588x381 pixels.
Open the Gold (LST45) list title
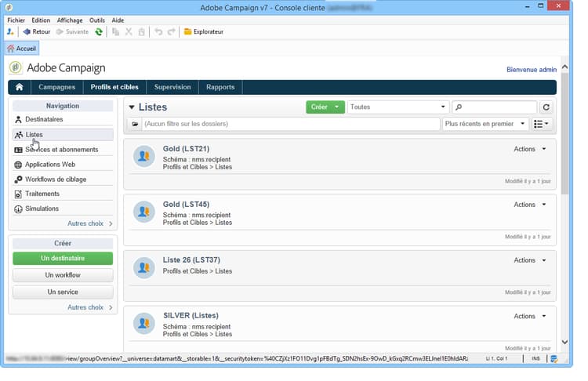pos(186,205)
